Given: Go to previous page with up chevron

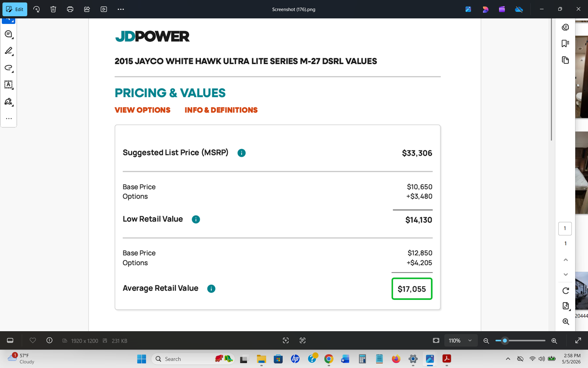Looking at the screenshot, I should click(x=566, y=260).
